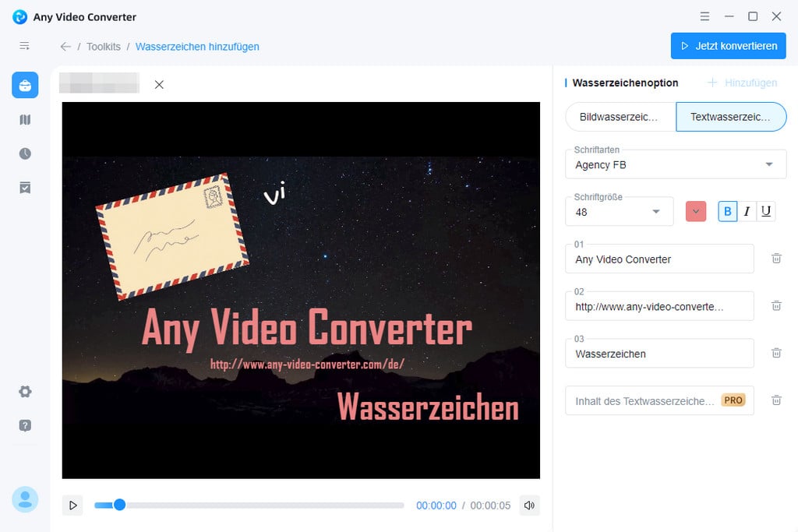
Task: Collapse the sidebar with the menu icon
Action: pos(24,46)
